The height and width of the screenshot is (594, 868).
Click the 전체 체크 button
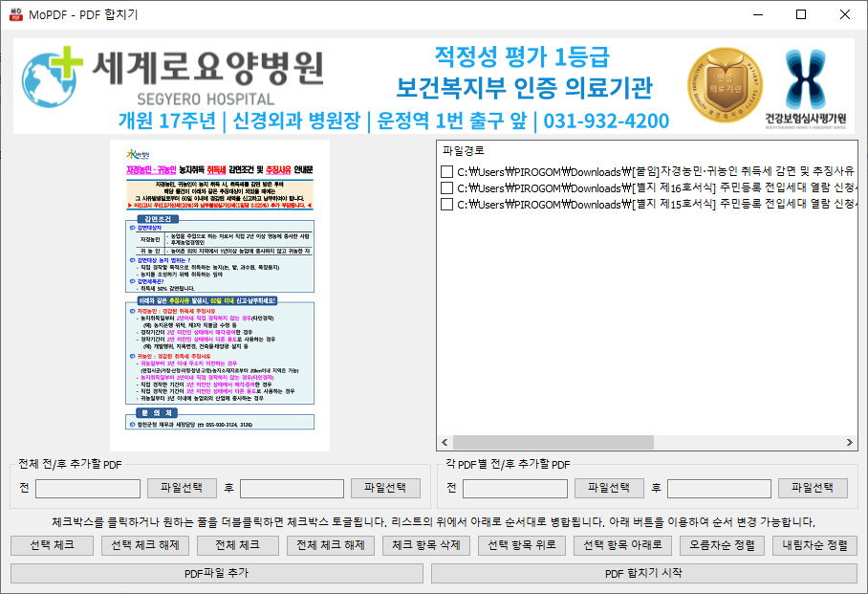(x=237, y=545)
